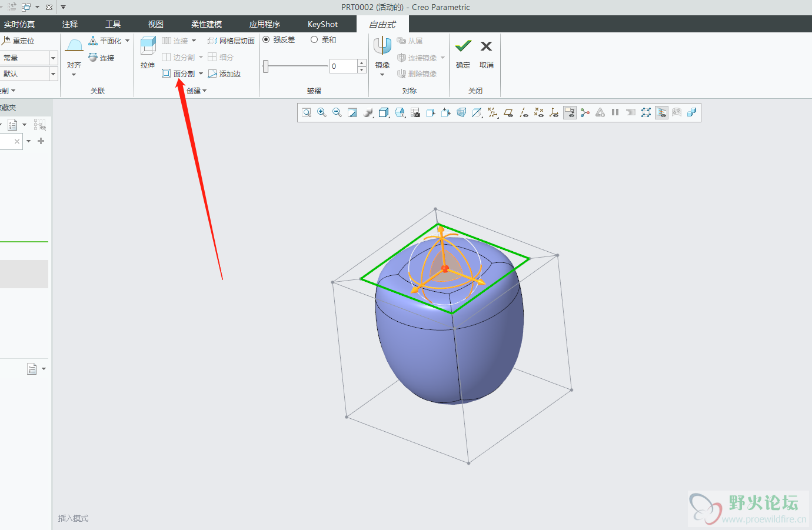Click the blue stacked boxes icon
812x530 pixels.
692,112
